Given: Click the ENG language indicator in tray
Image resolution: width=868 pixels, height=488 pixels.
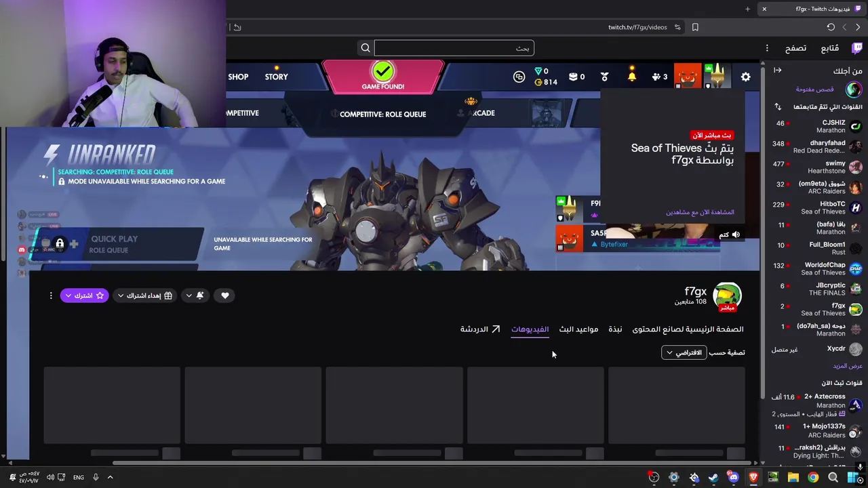Looking at the screenshot, I should click(x=79, y=477).
